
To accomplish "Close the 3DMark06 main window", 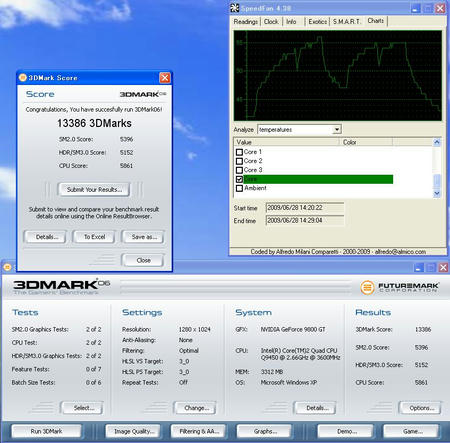I will point(443,267).
